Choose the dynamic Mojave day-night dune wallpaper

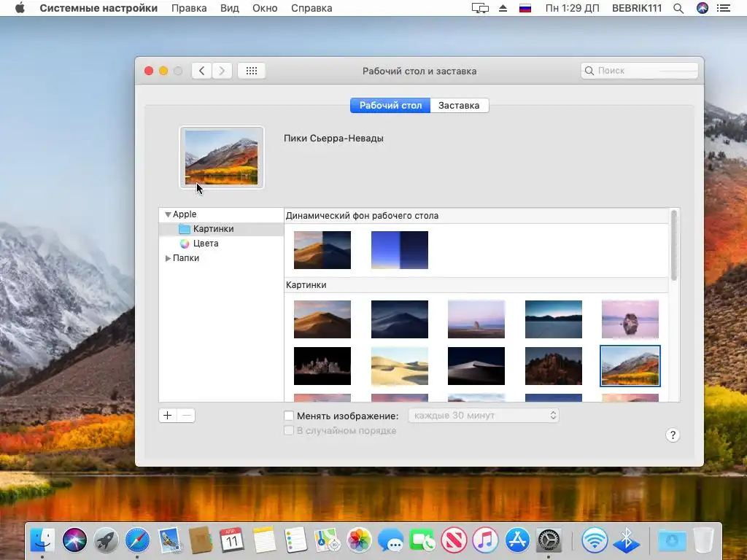pyautogui.click(x=322, y=250)
